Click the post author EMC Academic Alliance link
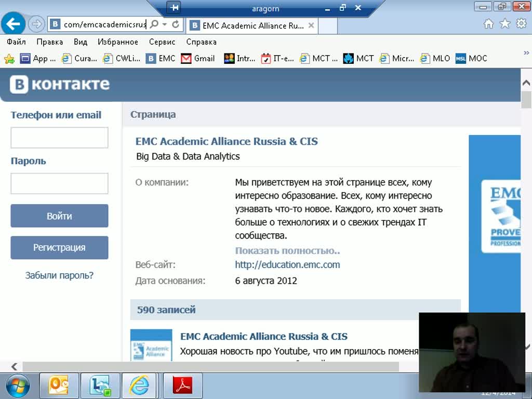The image size is (532, 399). pos(264,336)
